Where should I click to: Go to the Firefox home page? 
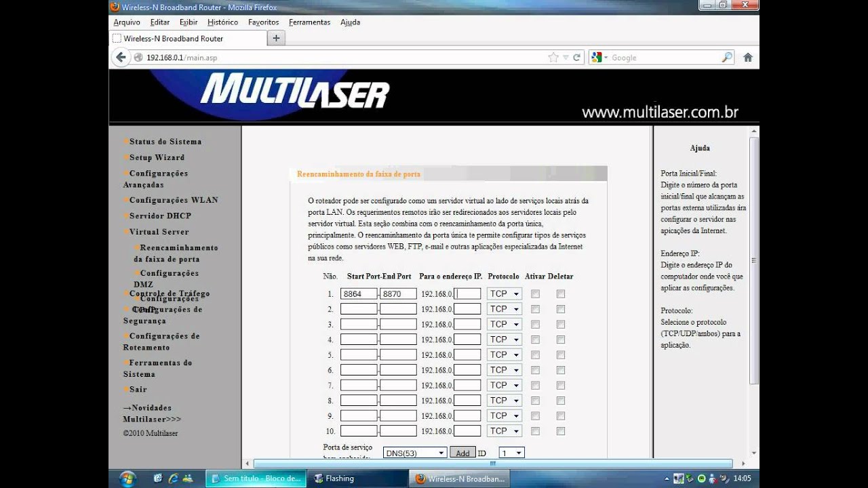748,58
